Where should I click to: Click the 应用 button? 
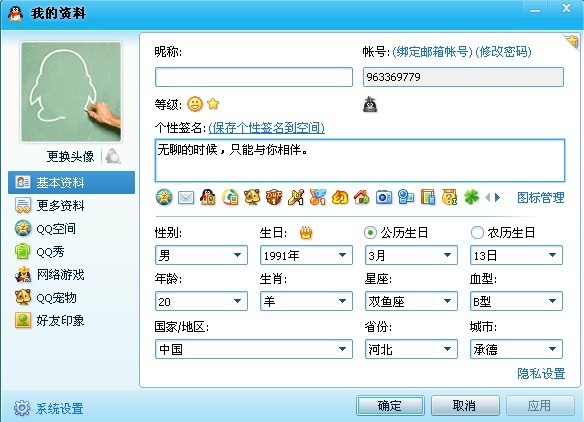click(540, 406)
